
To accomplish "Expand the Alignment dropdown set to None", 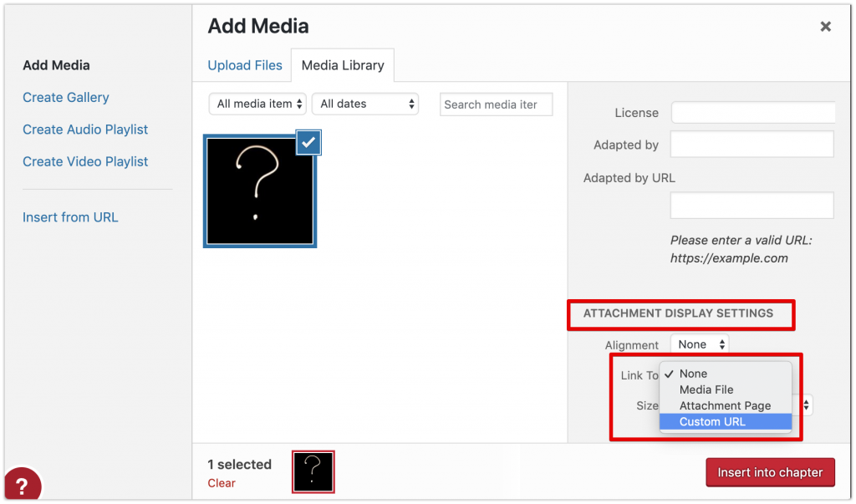I will 700,344.
